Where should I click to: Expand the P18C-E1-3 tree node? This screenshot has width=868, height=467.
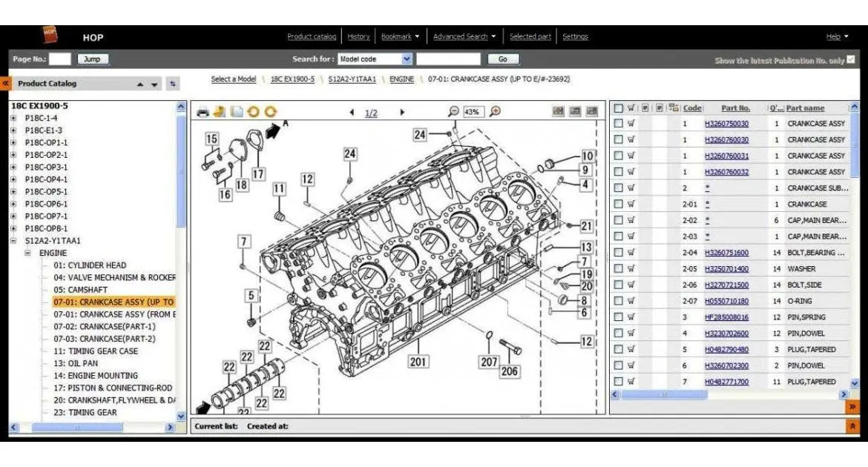click(x=13, y=130)
